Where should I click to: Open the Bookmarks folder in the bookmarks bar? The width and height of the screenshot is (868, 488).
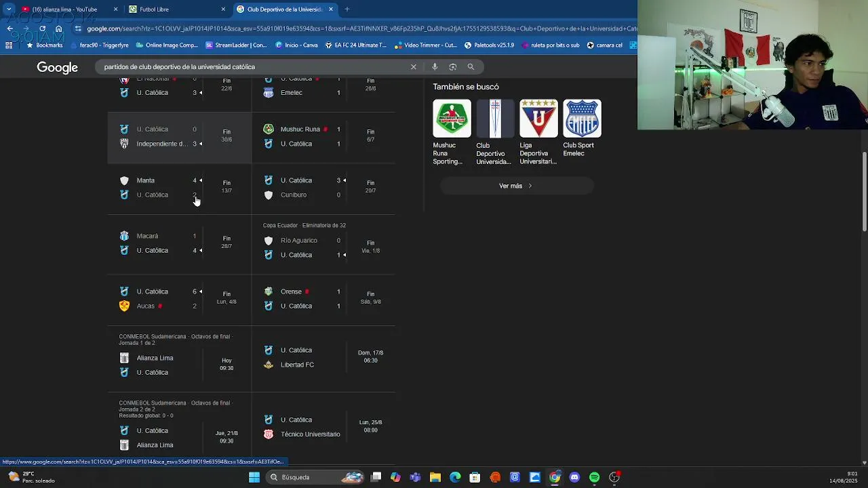[x=44, y=45]
